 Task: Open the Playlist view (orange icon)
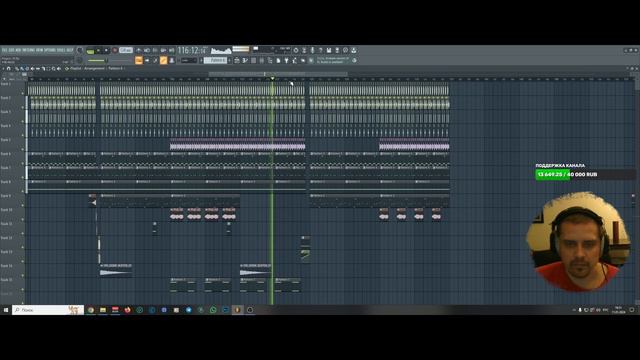point(139,60)
